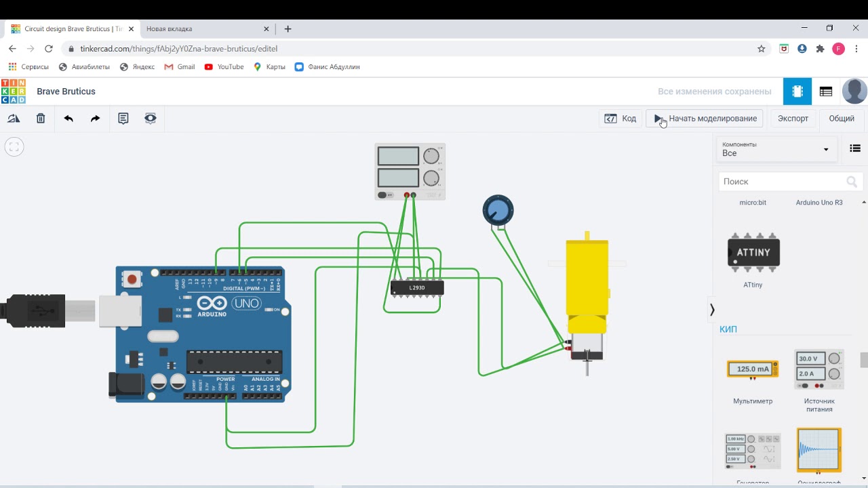
Task: Open the Фанис Абдуллин bookmark
Action: [328, 67]
